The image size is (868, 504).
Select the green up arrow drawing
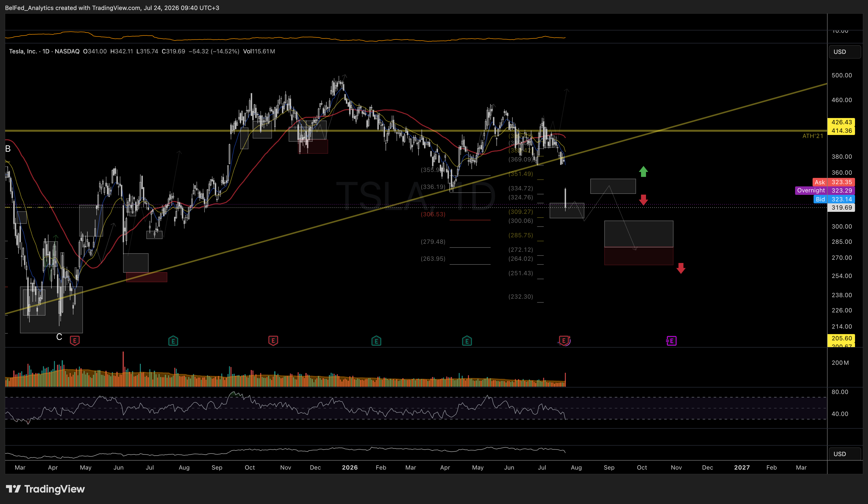coord(643,171)
